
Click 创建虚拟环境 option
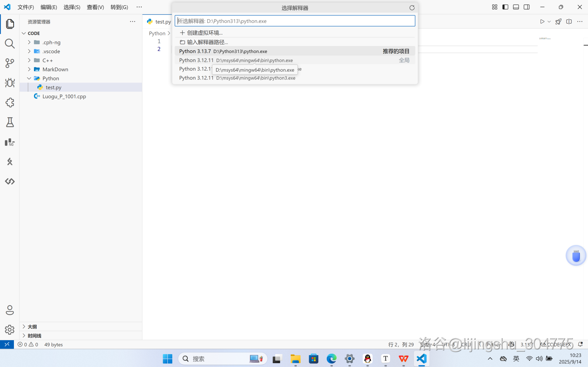click(204, 33)
